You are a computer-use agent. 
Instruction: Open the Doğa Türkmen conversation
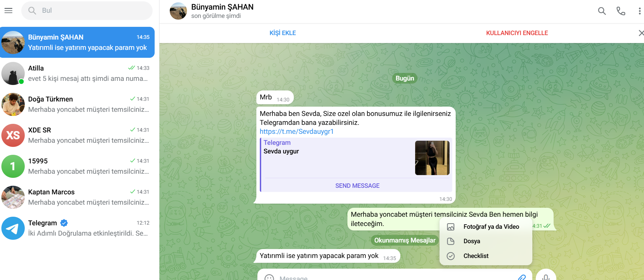(x=77, y=104)
